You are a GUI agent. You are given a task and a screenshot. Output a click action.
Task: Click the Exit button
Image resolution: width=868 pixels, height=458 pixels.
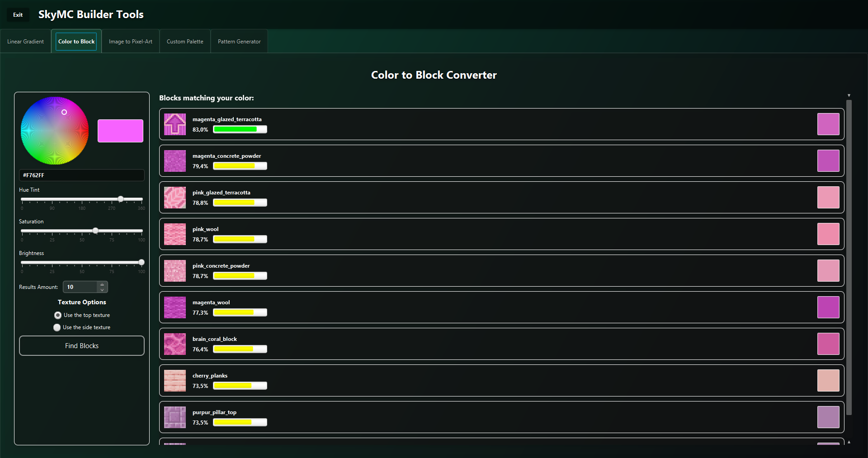pyautogui.click(x=18, y=15)
